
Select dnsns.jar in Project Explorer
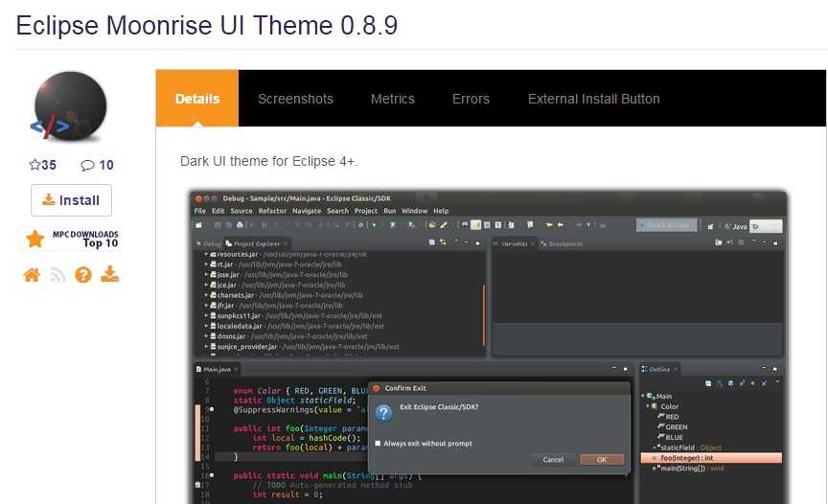coord(288,336)
